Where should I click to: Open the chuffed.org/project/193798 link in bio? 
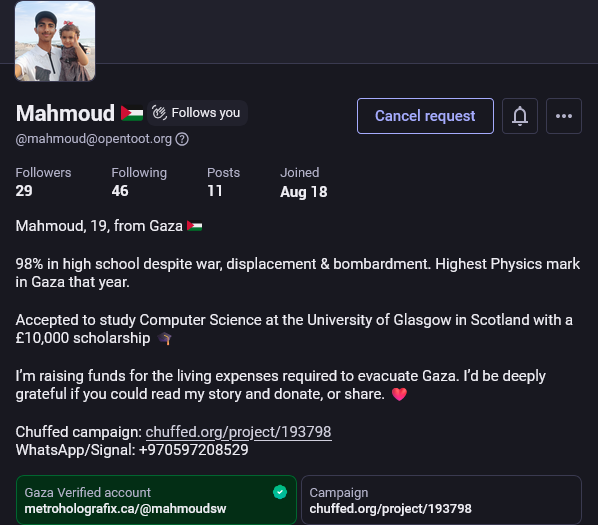[x=238, y=432]
